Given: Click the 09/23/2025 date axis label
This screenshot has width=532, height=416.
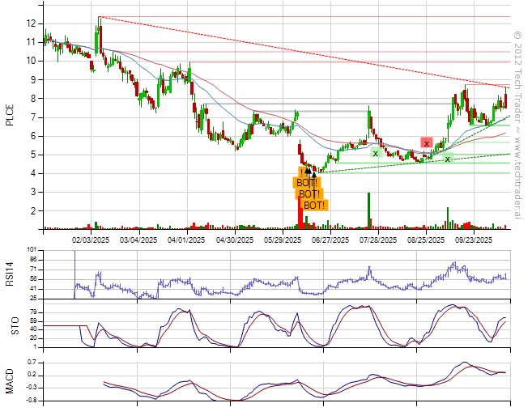Looking at the screenshot, I should (474, 240).
